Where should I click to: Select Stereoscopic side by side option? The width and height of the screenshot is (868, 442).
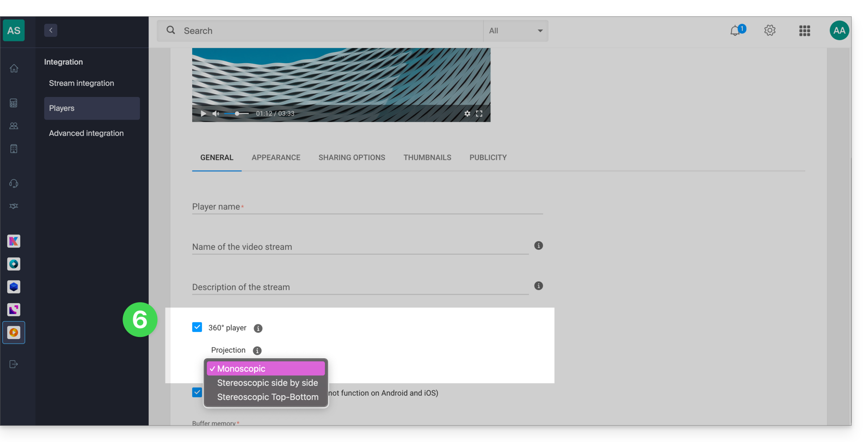(267, 383)
